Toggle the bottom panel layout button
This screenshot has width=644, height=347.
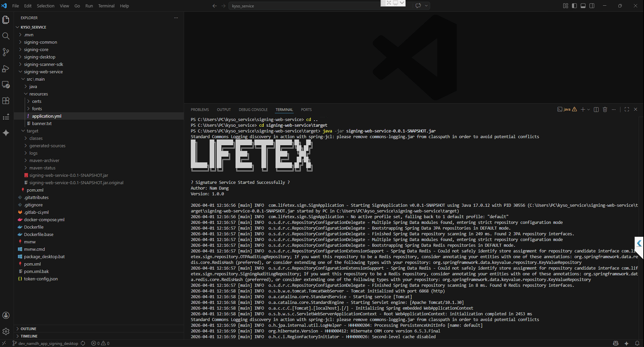point(583,6)
